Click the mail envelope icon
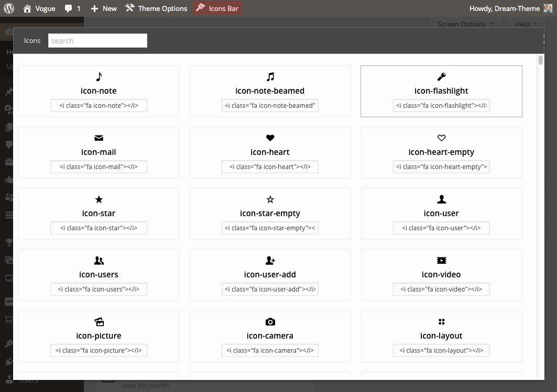This screenshot has width=557, height=392. (x=99, y=138)
